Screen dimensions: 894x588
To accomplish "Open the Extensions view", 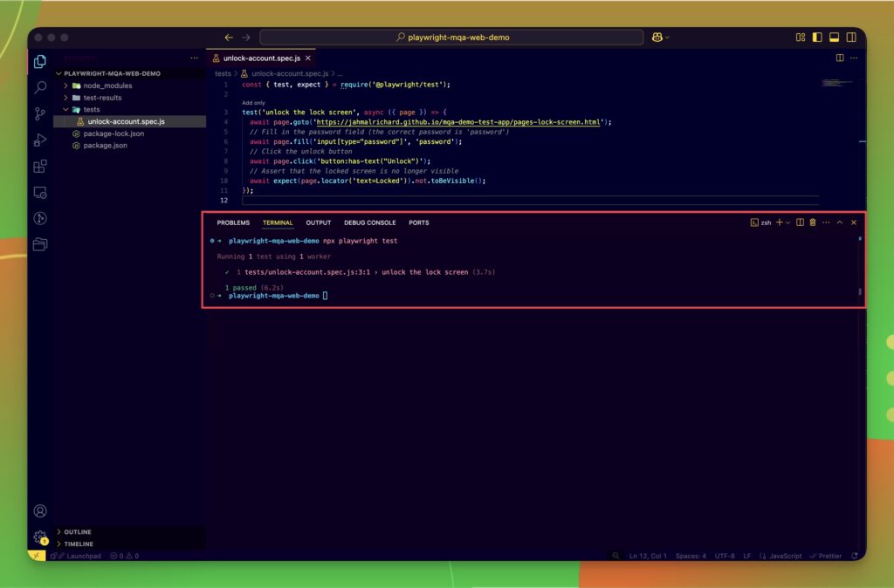I will (x=40, y=166).
